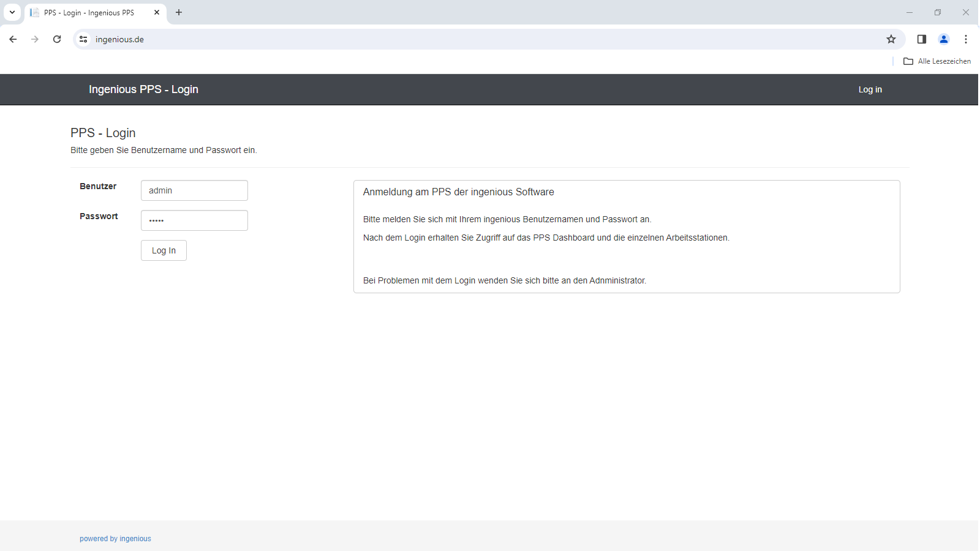This screenshot has height=551, width=980.
Task: Open a new browser tab
Action: pos(179,12)
